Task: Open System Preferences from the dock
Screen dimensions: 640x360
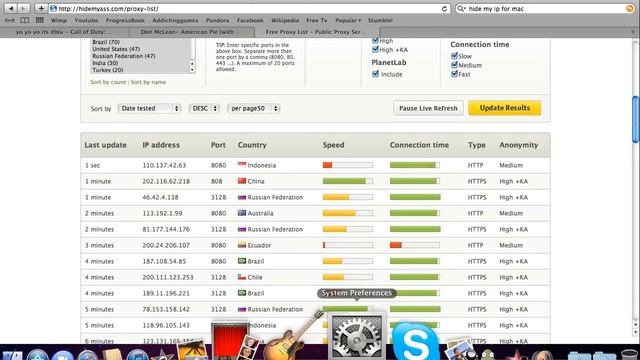Action: click(357, 337)
